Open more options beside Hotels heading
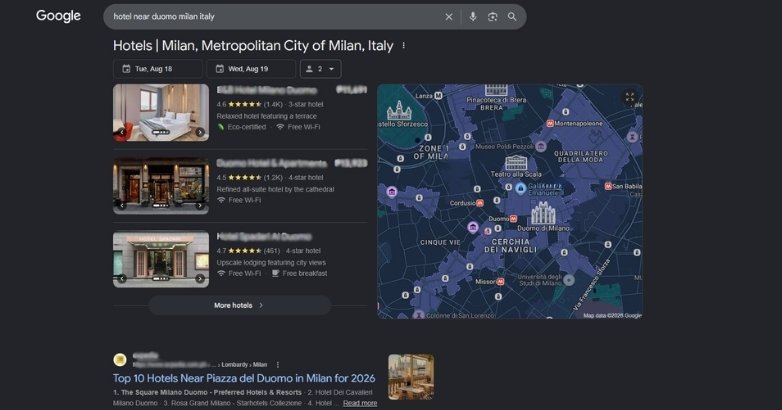This screenshot has width=782, height=410. point(403,45)
